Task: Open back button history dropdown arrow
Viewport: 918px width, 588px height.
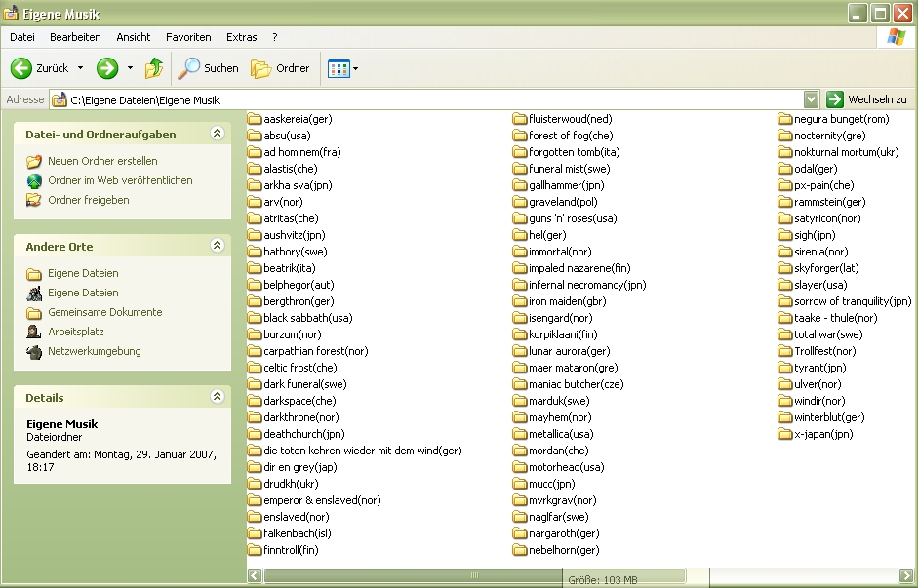Action: coord(80,68)
